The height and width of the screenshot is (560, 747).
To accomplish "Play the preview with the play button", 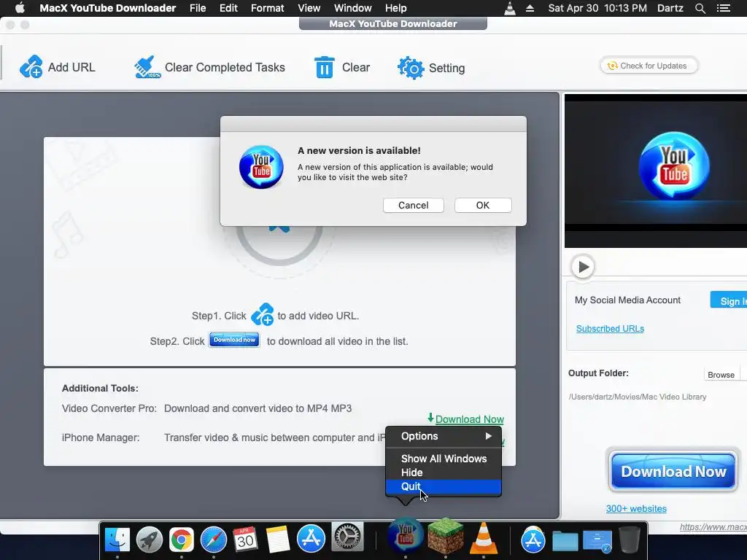I will coord(583,267).
